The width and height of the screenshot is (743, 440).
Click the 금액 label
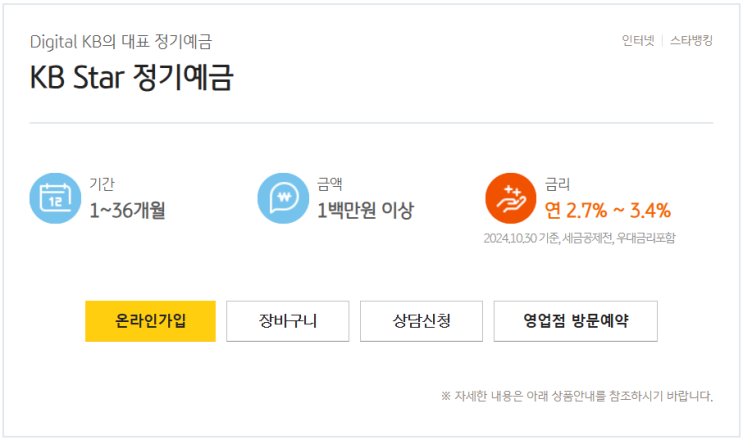[330, 184]
